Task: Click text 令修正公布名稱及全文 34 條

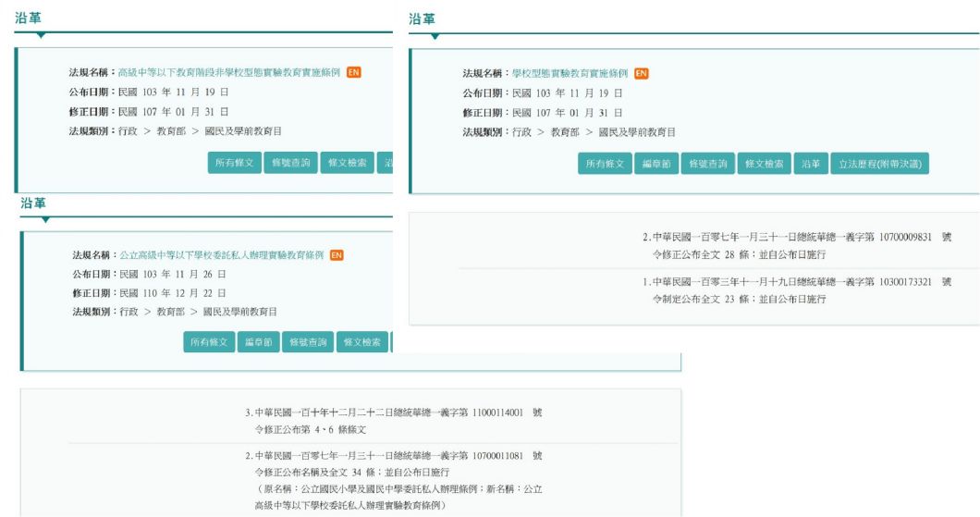Action: pos(314,472)
